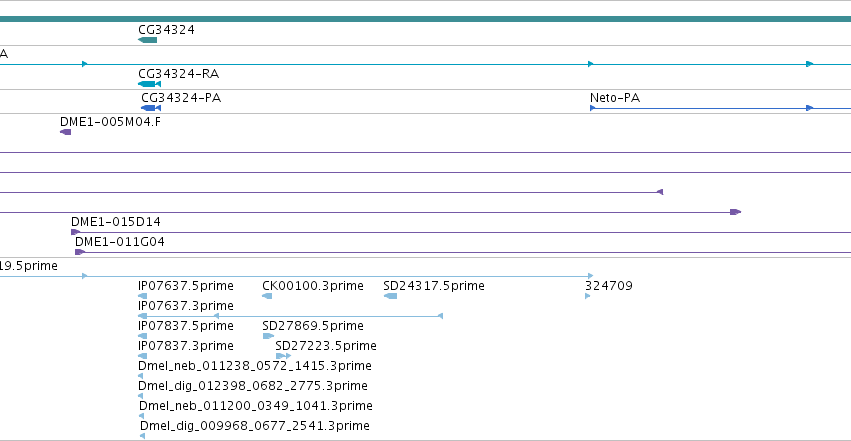This screenshot has width=851, height=441.
Task: Click the CG34324-RA transcript glyph
Action: tap(150, 84)
